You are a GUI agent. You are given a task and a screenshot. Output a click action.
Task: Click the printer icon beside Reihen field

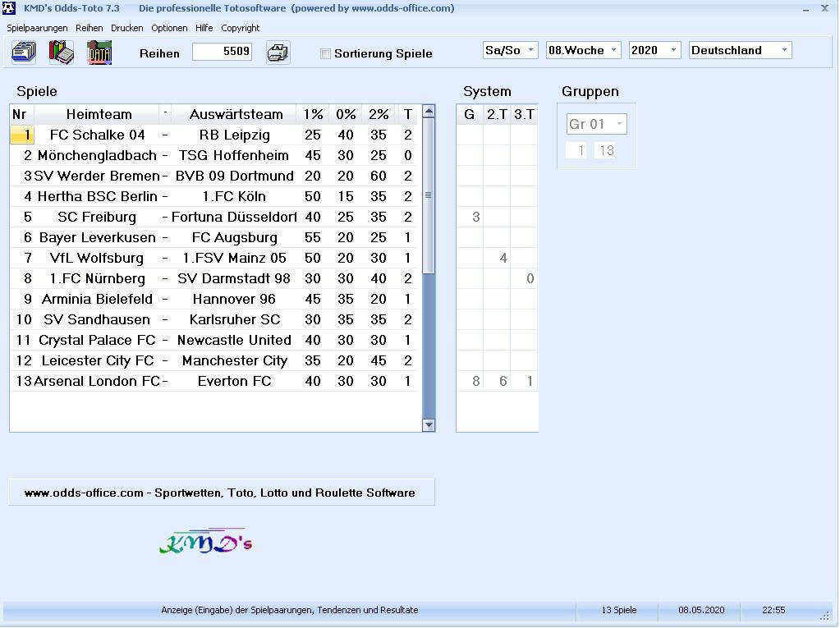coord(278,53)
